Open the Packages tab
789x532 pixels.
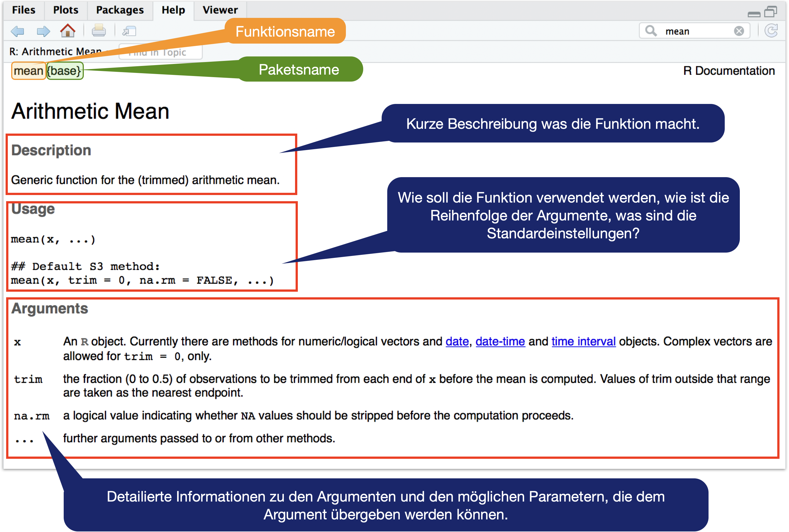pos(120,10)
